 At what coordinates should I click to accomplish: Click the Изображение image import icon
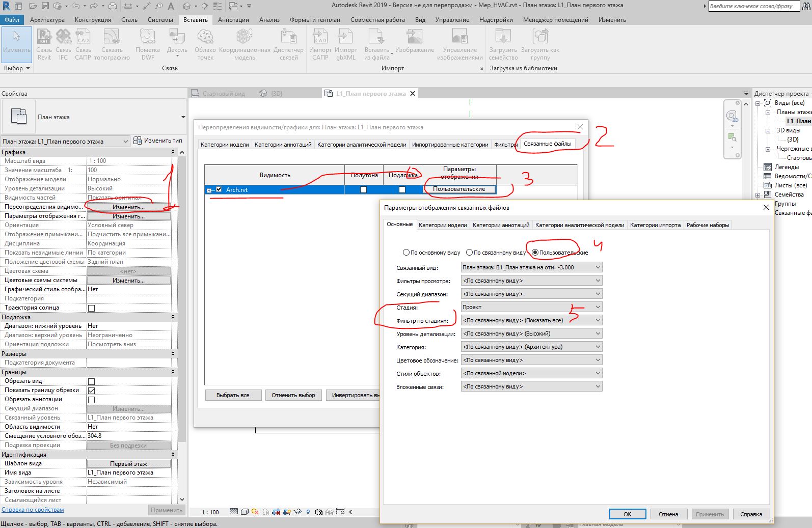tap(414, 37)
